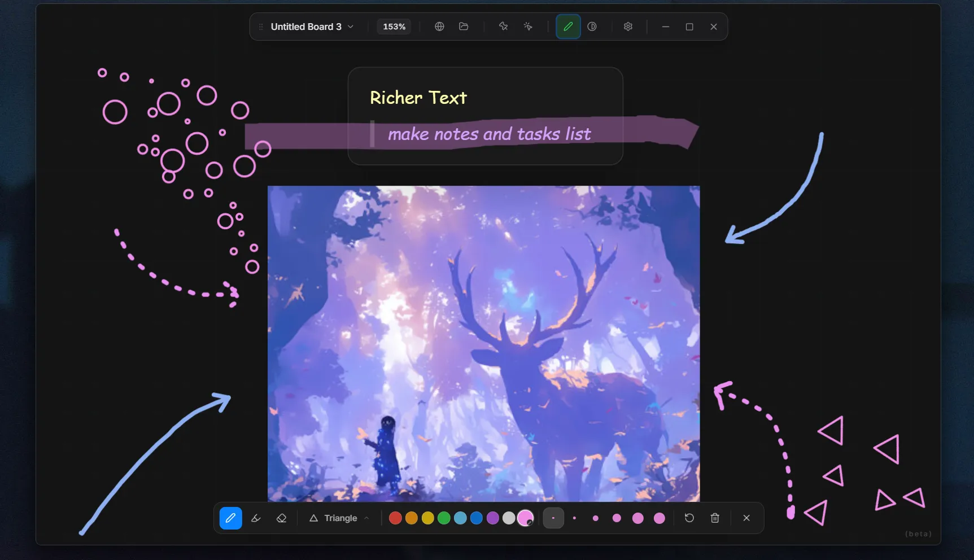Click the trash icon to clear drawings
974x560 pixels.
click(715, 518)
